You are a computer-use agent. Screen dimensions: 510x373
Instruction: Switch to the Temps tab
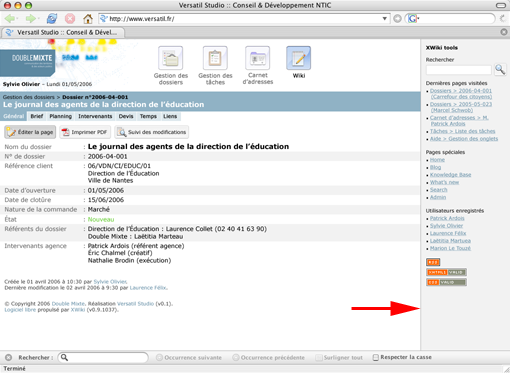click(148, 116)
